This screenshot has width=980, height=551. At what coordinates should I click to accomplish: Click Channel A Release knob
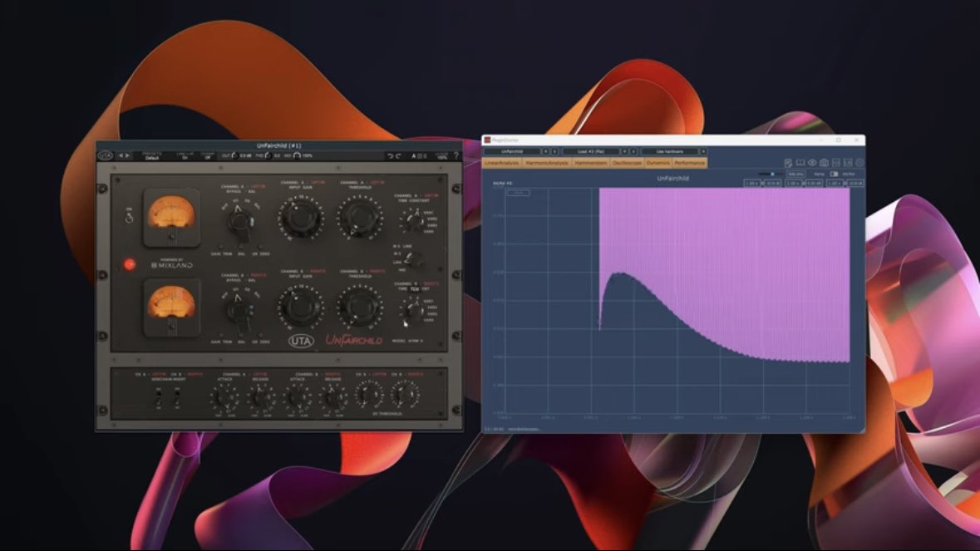(260, 396)
